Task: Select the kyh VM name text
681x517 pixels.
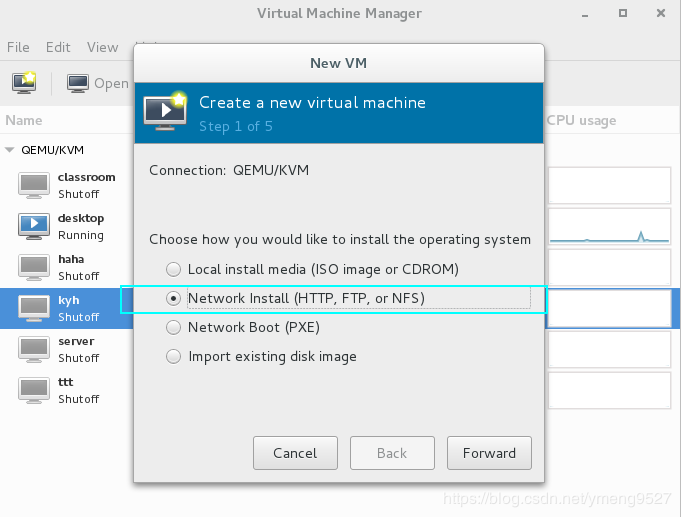Action: click(69, 301)
